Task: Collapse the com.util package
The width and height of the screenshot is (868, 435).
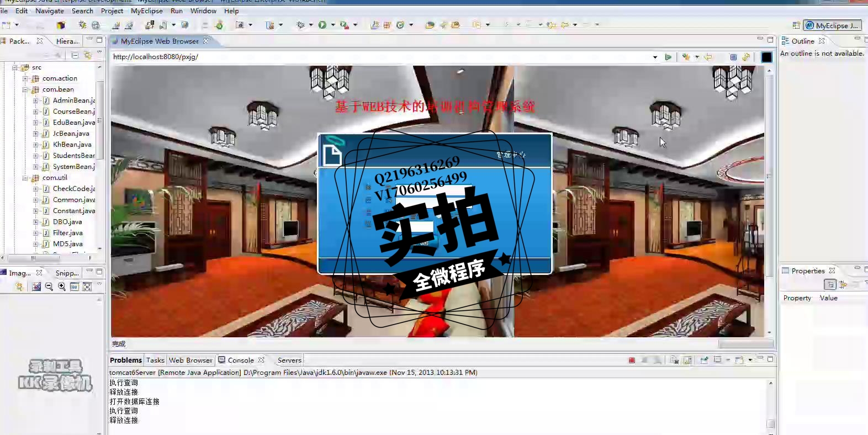Action: (x=25, y=178)
